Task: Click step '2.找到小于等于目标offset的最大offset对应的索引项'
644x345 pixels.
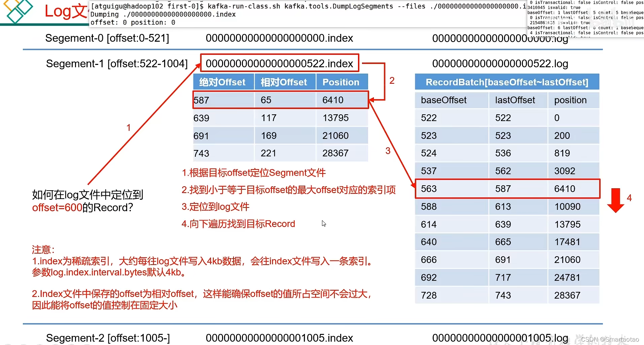Action: pyautogui.click(x=289, y=190)
